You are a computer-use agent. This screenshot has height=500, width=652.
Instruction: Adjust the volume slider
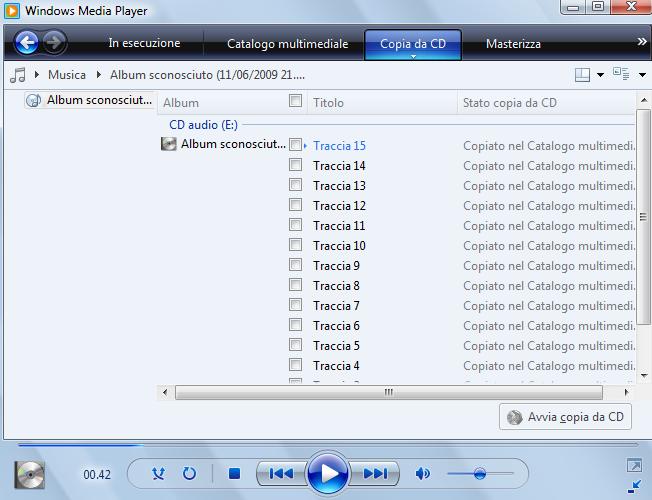click(x=480, y=473)
